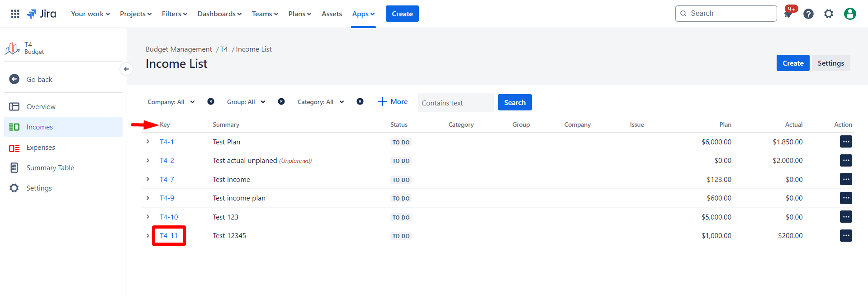Open issue T4-10 link

click(x=169, y=217)
